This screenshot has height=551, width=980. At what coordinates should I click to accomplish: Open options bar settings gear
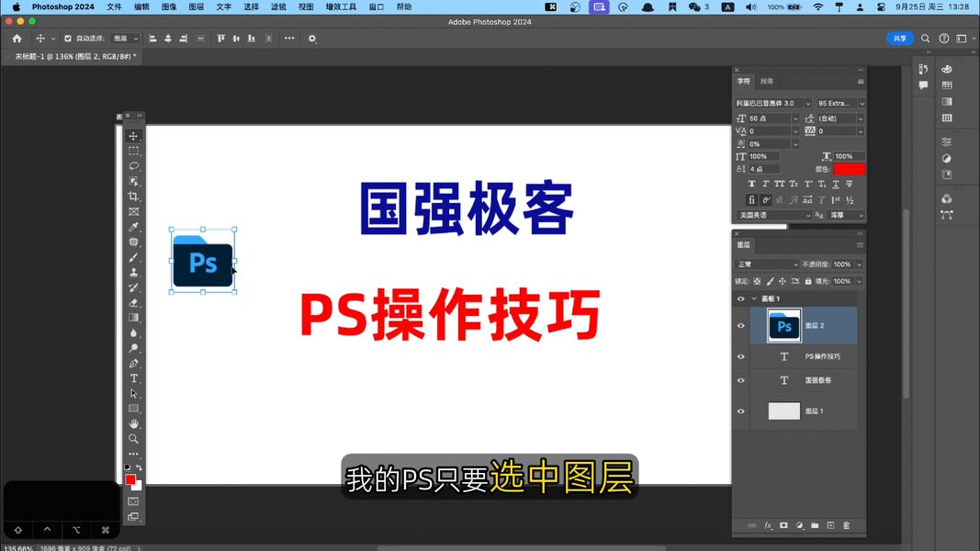312,38
